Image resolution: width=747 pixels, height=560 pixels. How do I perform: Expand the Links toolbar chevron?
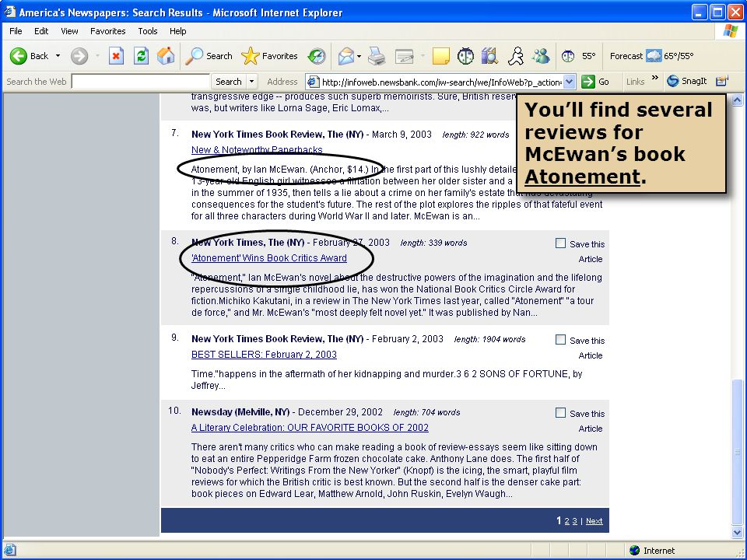pos(655,78)
